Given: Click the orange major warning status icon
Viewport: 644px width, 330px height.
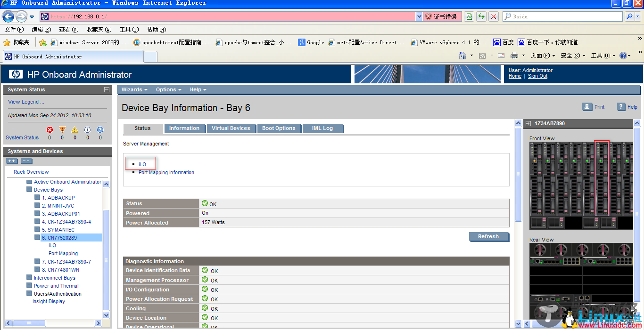Looking at the screenshot, I should (x=62, y=130).
